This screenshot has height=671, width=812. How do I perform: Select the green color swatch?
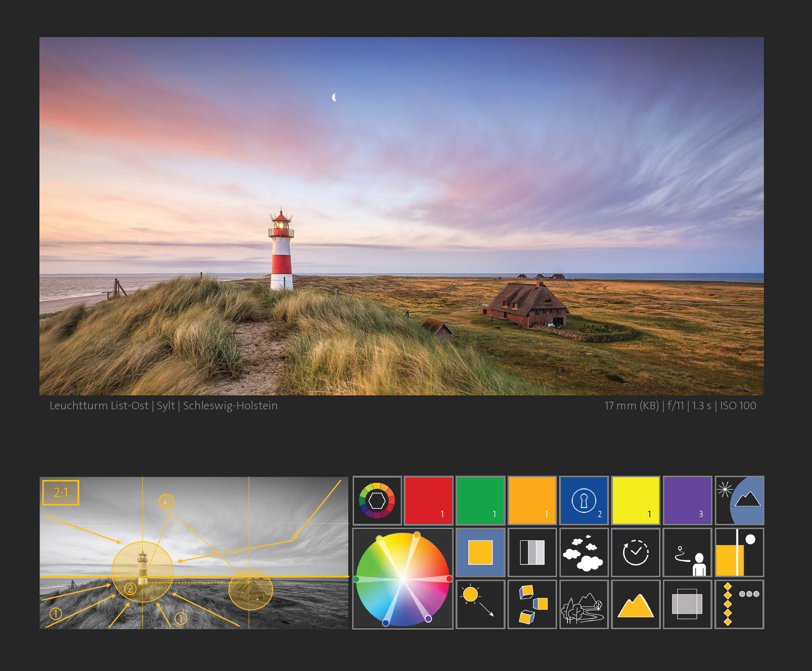click(x=481, y=501)
